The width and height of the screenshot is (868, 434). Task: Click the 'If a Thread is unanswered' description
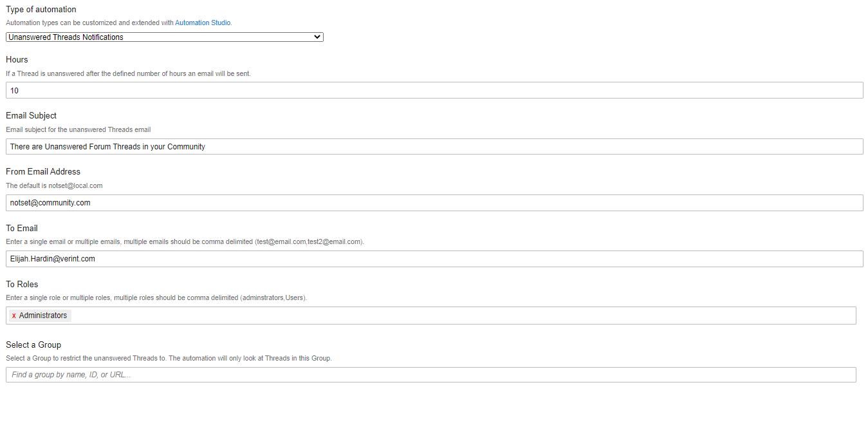click(x=128, y=73)
